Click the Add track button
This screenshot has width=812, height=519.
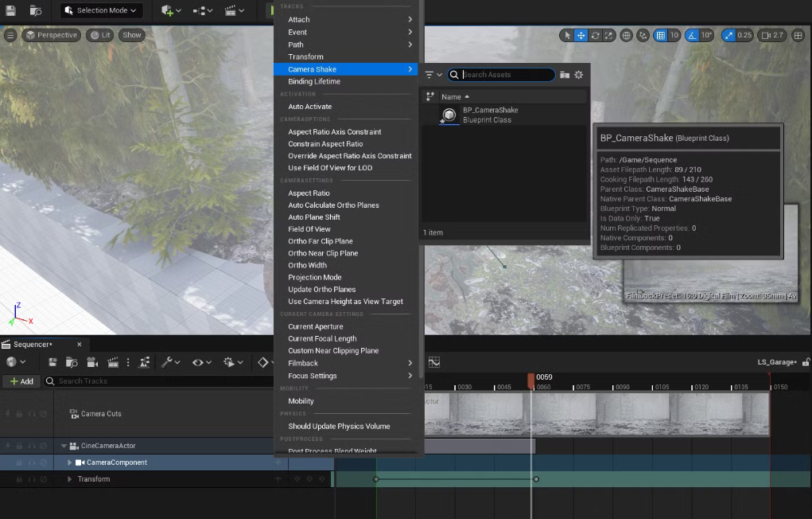point(21,381)
